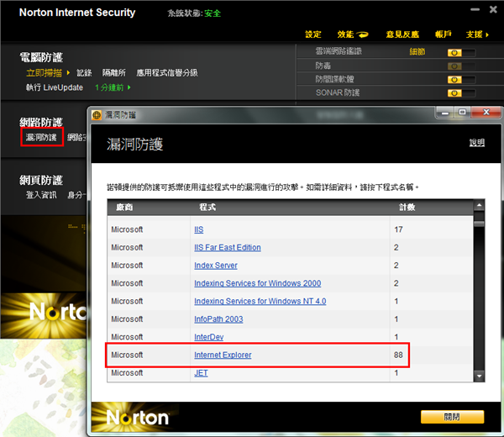This screenshot has height=437, width=504.
Task: Toggle the 防間諜軟體 antispyware switch
Action: pyautogui.click(x=461, y=80)
